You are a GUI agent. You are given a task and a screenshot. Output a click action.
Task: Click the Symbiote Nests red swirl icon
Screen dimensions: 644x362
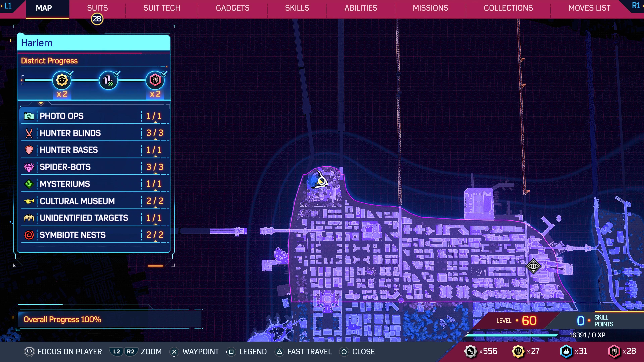point(29,235)
